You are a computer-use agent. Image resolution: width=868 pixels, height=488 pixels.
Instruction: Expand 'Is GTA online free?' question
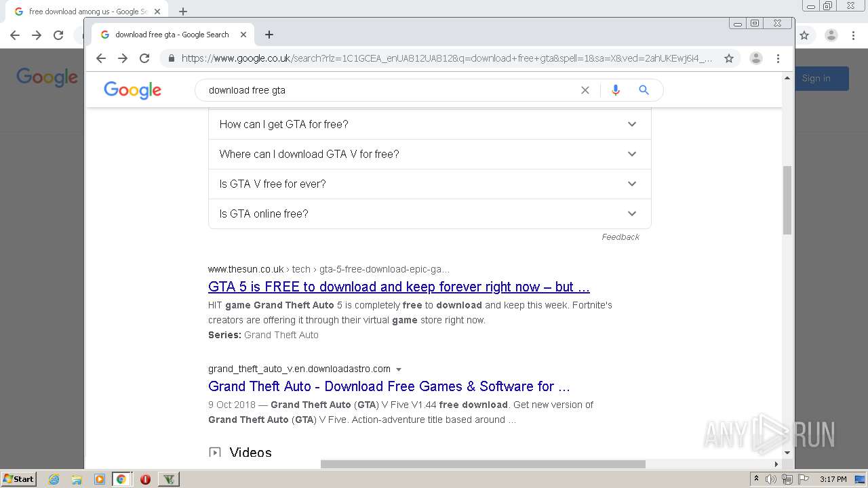429,213
